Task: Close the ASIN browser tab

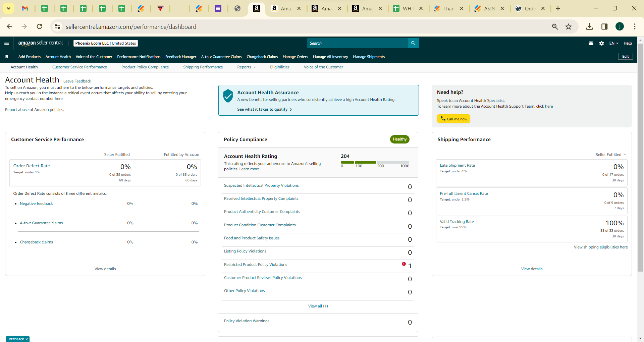Action: coord(502,8)
